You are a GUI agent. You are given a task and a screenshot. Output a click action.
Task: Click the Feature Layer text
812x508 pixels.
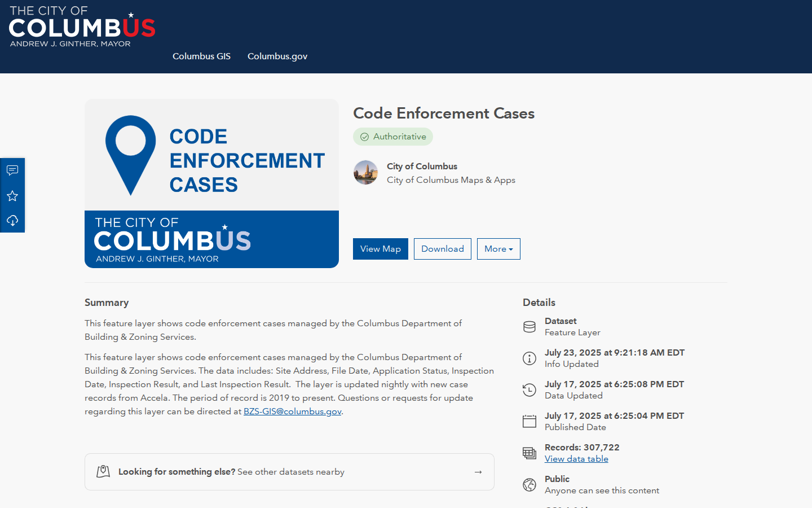(572, 332)
